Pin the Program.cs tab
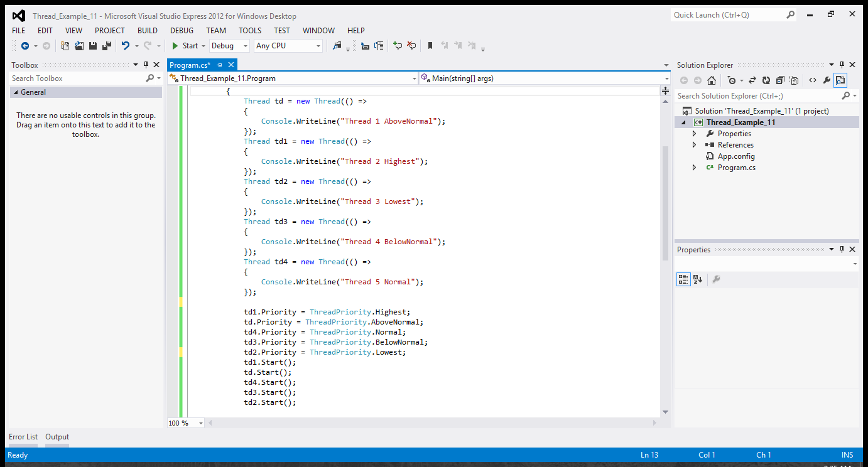 coord(220,65)
